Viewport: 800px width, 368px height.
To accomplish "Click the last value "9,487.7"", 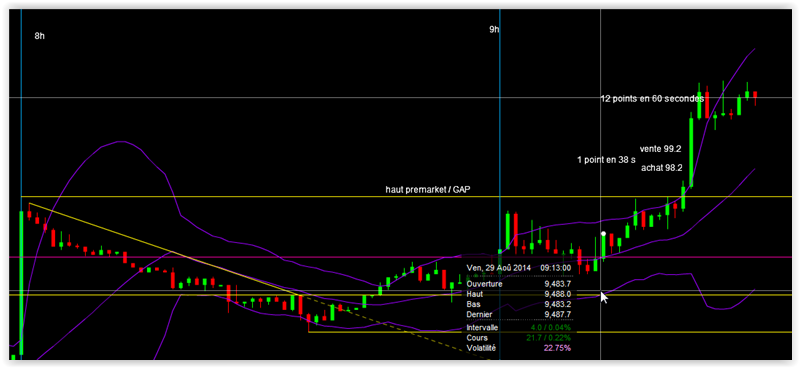I will tap(557, 314).
